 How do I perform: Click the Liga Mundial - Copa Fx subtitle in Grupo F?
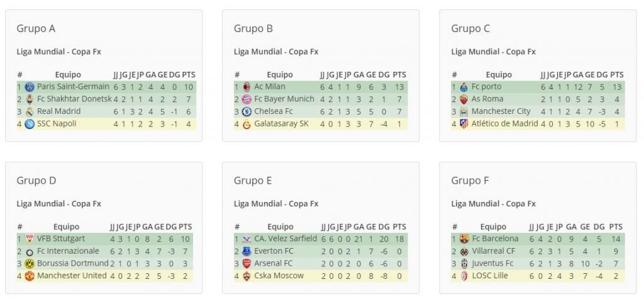point(493,204)
